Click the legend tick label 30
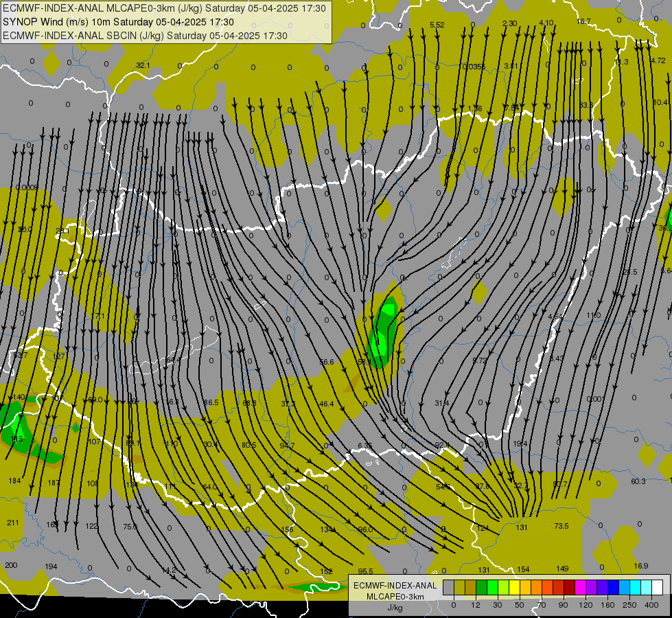This screenshot has width=672, height=618. pos(498,605)
